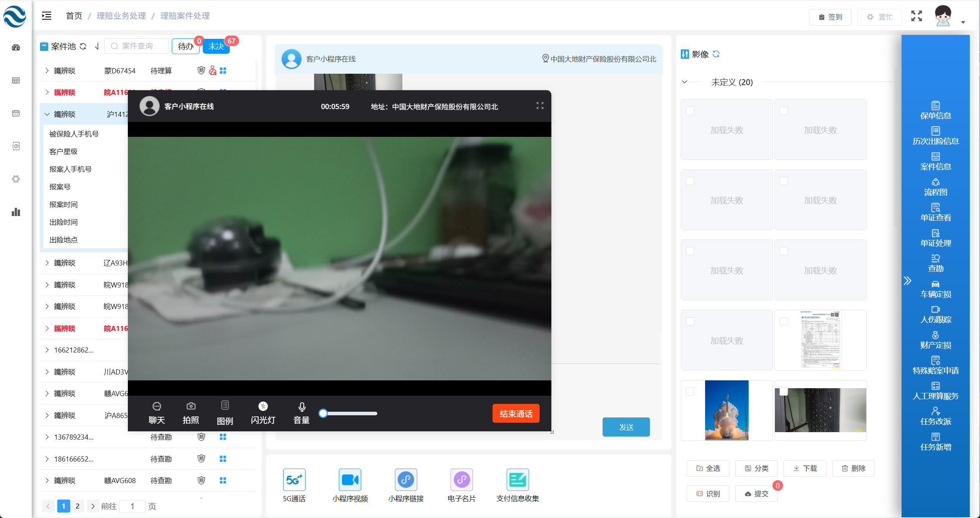Select checkbox on document scan thumbnail
Image resolution: width=980 pixels, height=518 pixels.
coord(784,321)
